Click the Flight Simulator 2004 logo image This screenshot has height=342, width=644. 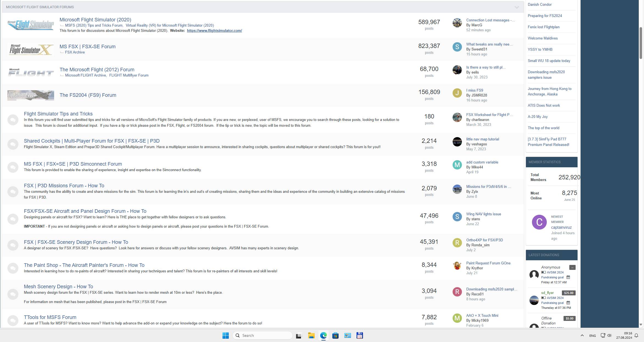point(30,95)
